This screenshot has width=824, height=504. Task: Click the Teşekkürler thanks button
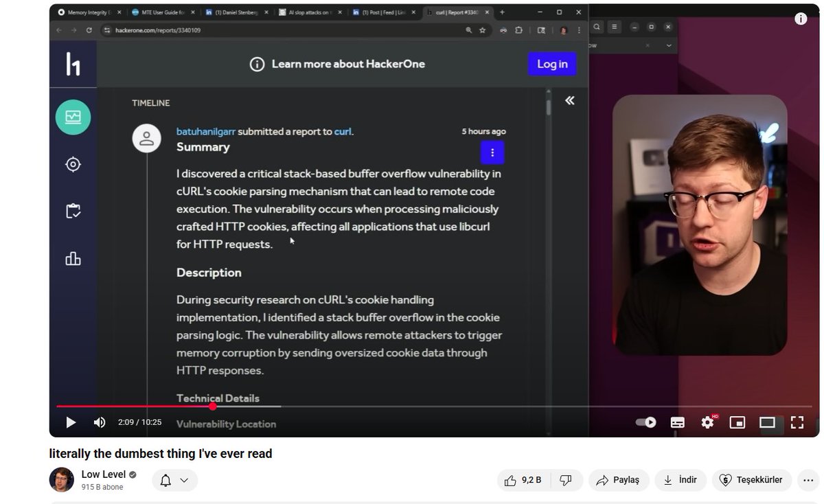pyautogui.click(x=751, y=480)
